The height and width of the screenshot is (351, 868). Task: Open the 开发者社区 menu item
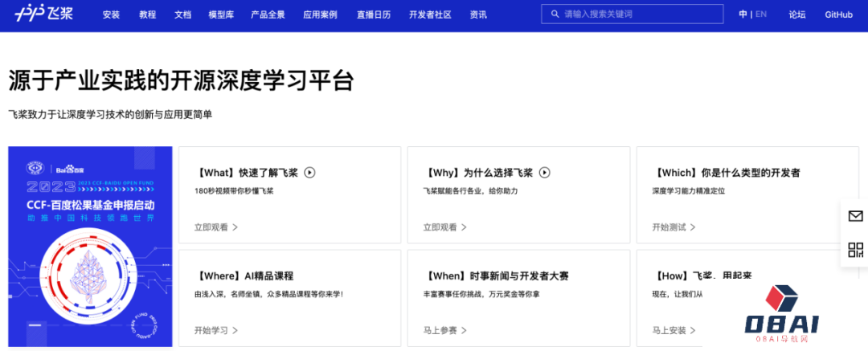(x=430, y=15)
